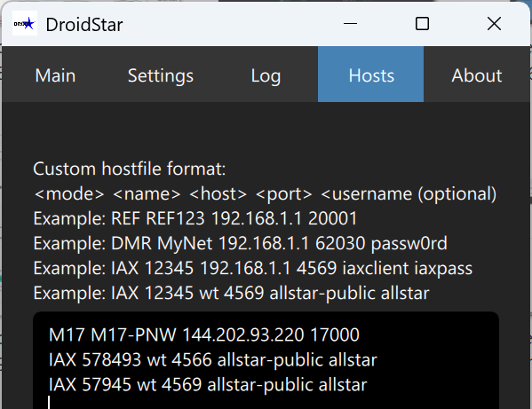Click the IAX 12345 192.168.1.1 example line
532x409 pixels.
[253, 268]
